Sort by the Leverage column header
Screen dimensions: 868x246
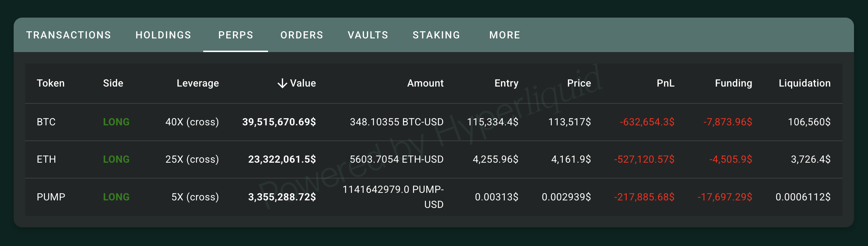197,83
